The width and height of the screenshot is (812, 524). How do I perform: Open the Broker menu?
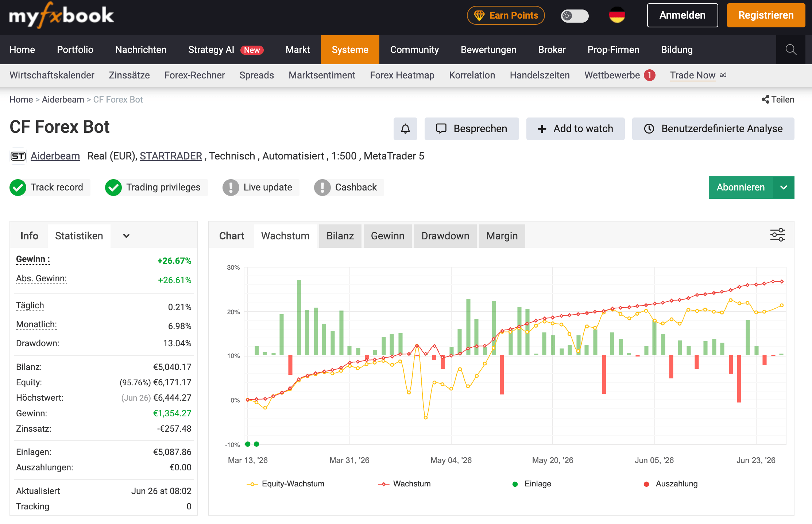(552, 50)
